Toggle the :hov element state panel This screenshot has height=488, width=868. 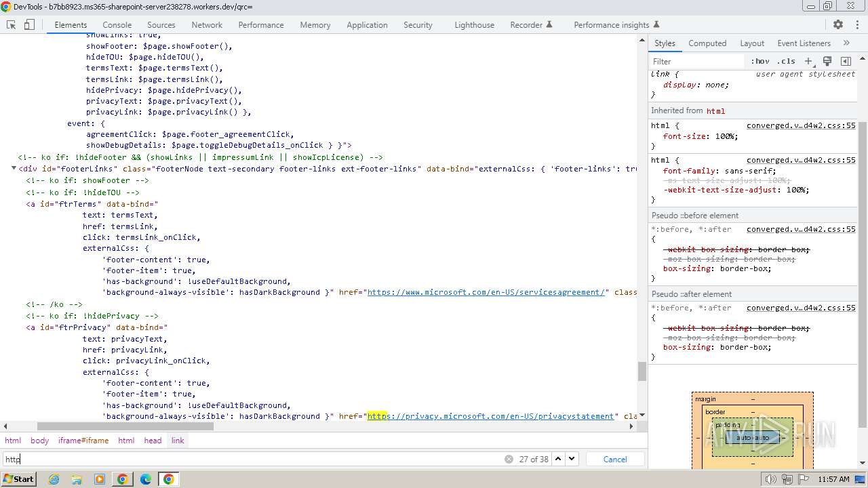pos(760,61)
